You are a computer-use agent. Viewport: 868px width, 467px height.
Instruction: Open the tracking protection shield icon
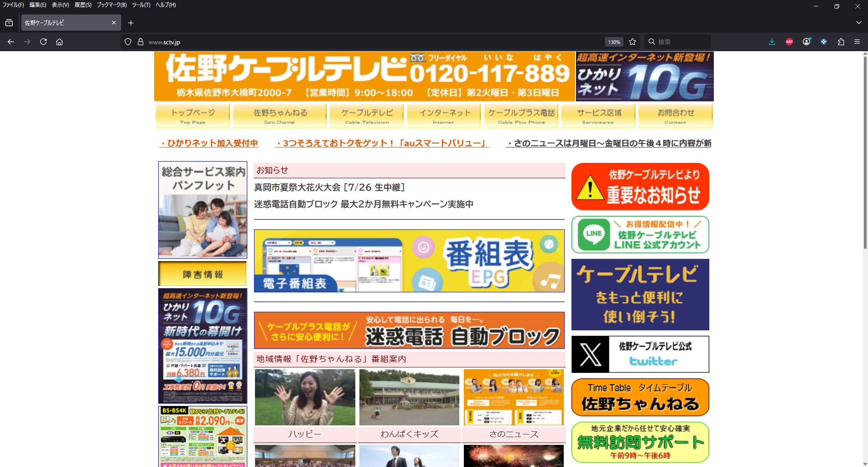[x=128, y=42]
